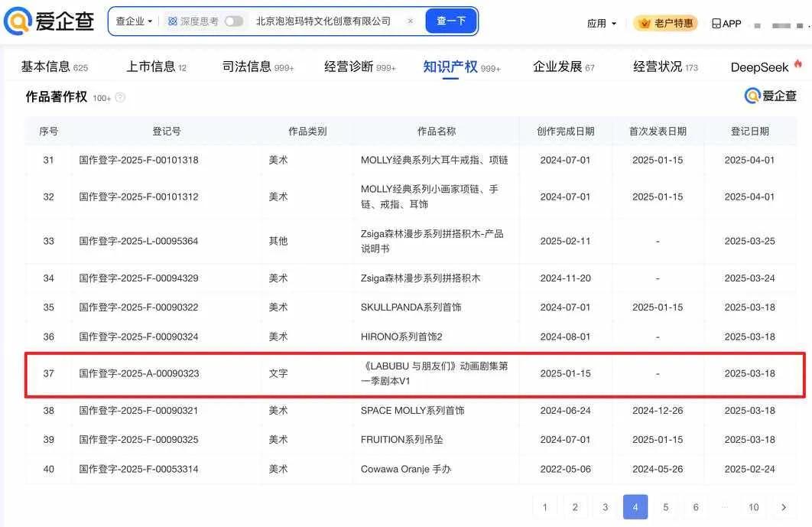Open the 查企业 search type dropdown
Viewport: 812px width, 527px height.
click(134, 21)
